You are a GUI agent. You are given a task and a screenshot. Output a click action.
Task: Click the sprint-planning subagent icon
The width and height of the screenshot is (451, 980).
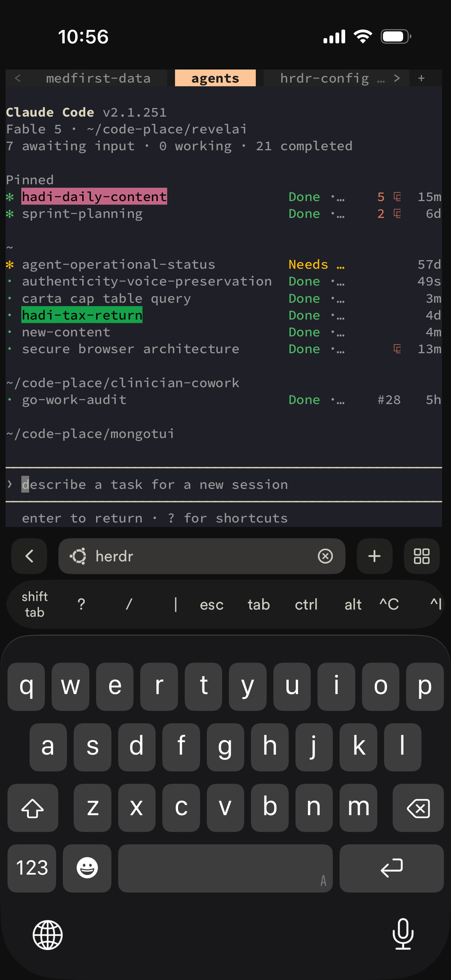397,213
